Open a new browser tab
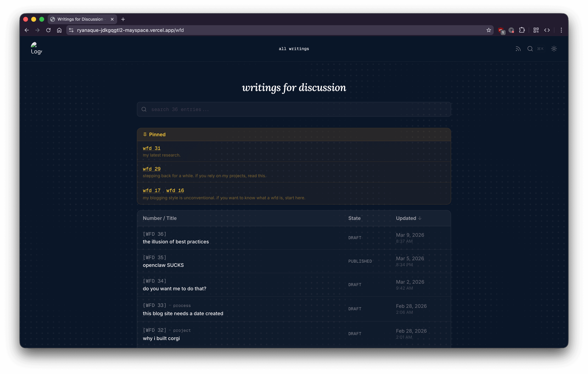 123,19
